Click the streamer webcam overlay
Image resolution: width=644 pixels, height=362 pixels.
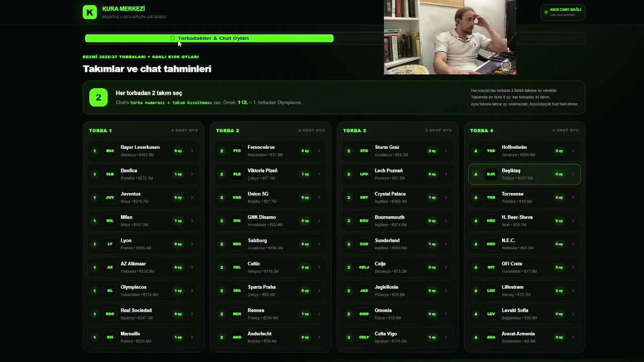point(450,37)
